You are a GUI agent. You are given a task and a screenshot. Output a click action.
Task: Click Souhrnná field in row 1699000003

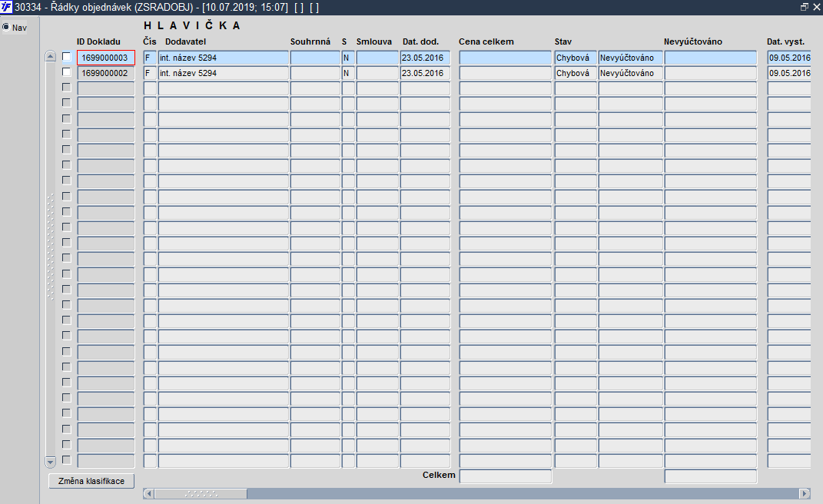point(316,58)
